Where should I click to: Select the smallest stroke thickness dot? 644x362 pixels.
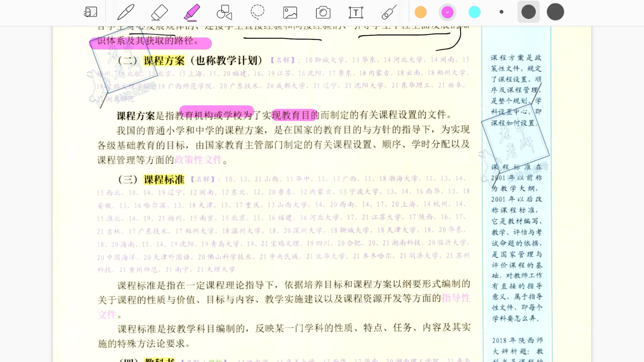point(501,12)
